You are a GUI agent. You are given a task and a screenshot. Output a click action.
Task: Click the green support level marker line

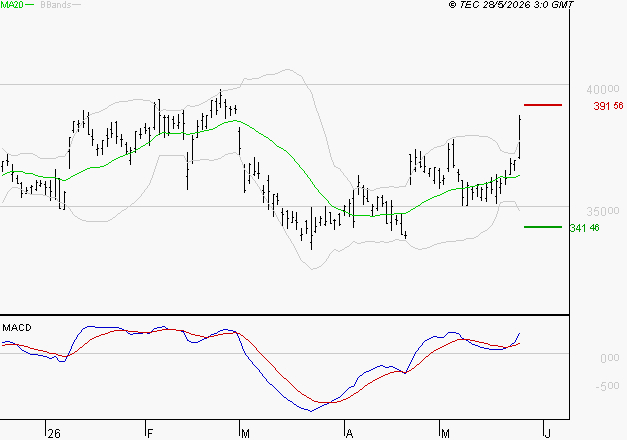pyautogui.click(x=543, y=227)
